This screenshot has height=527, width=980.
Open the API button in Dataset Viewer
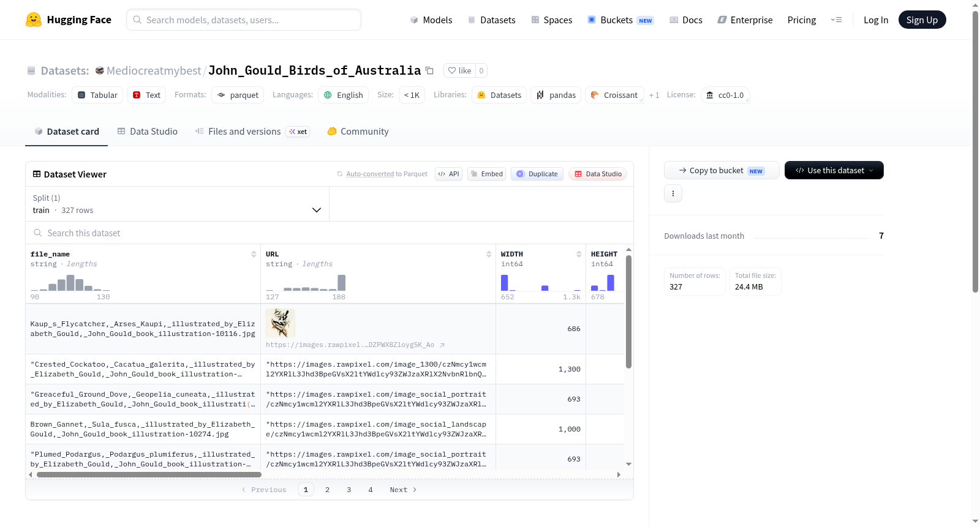coord(448,174)
